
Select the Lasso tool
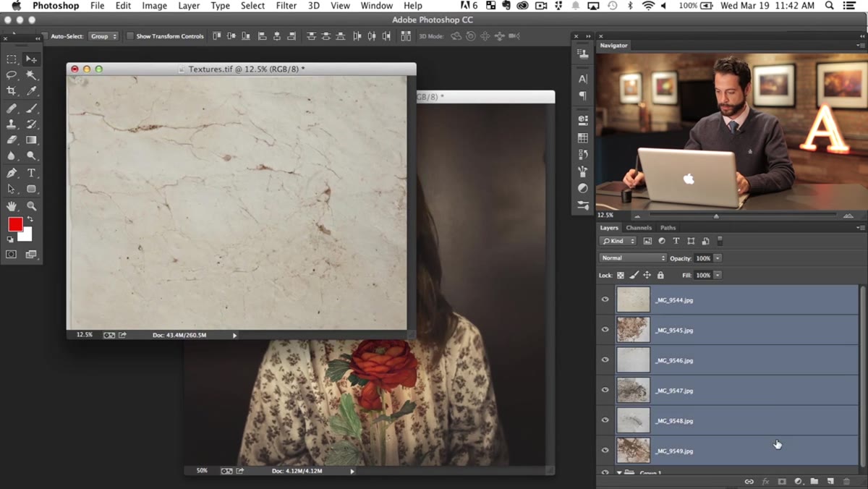point(12,75)
